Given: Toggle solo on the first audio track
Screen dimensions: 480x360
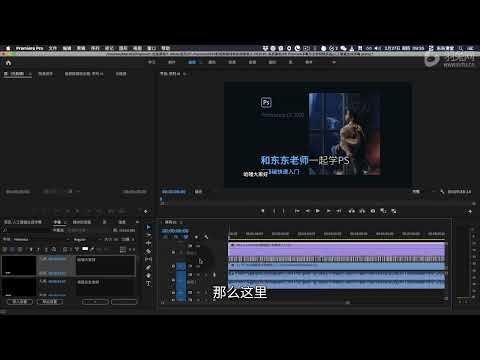Looking at the screenshot, I should click(x=206, y=275).
